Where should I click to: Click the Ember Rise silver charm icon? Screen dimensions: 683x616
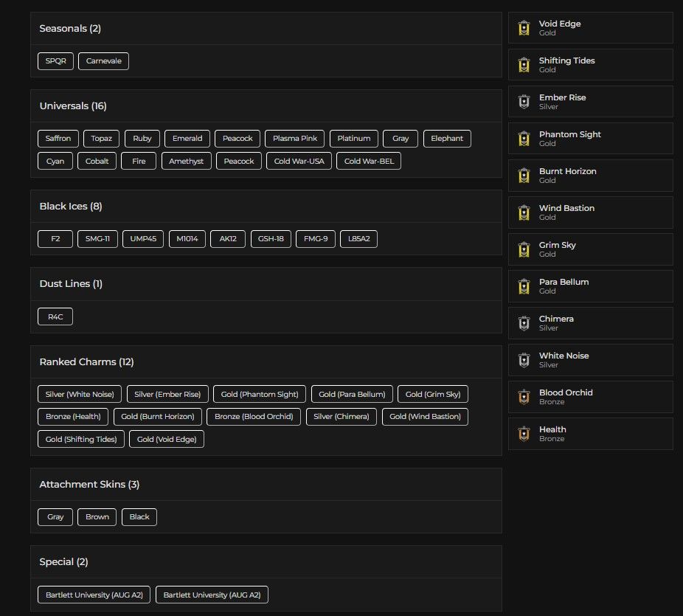pos(524,102)
